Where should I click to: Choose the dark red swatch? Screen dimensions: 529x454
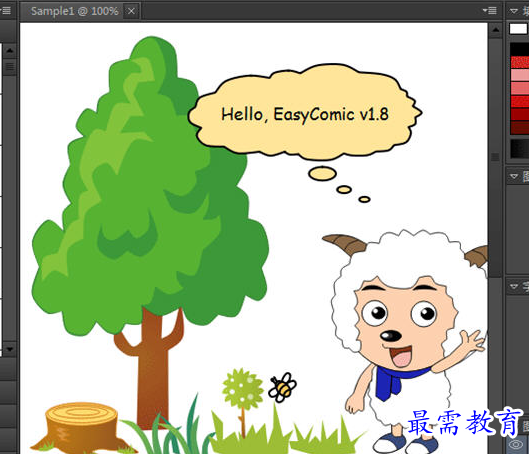pos(520,114)
